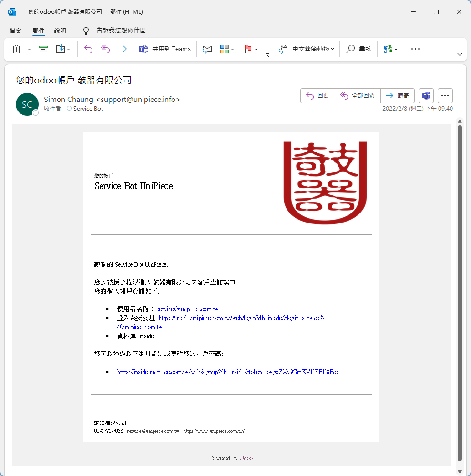This screenshot has height=476, width=471.
Task: Expand the ribbon display options chevron
Action: 460,55
